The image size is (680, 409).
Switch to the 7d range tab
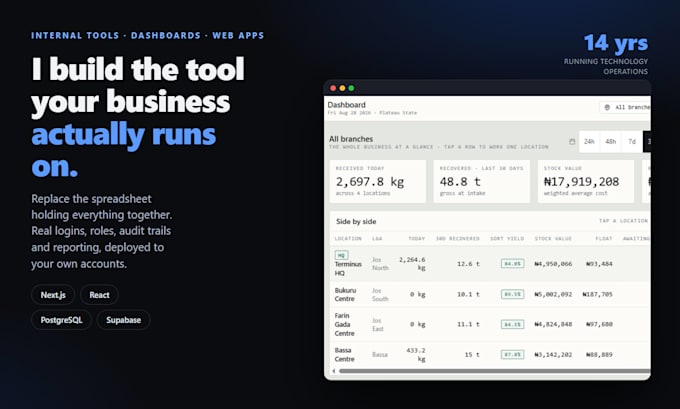(x=632, y=141)
